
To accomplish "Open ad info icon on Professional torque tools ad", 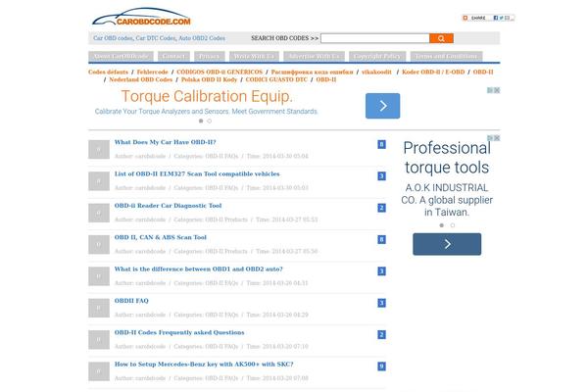I will [490, 138].
